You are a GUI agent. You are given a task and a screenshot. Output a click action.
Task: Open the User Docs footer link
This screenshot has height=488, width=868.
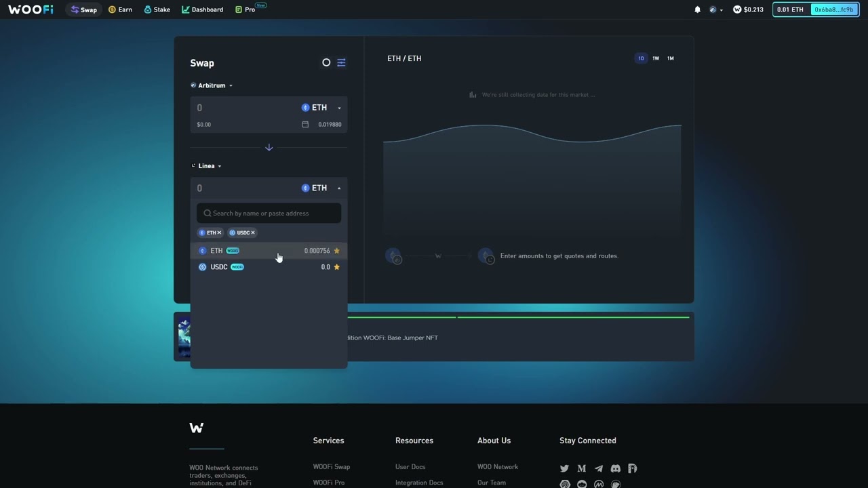[x=410, y=466]
